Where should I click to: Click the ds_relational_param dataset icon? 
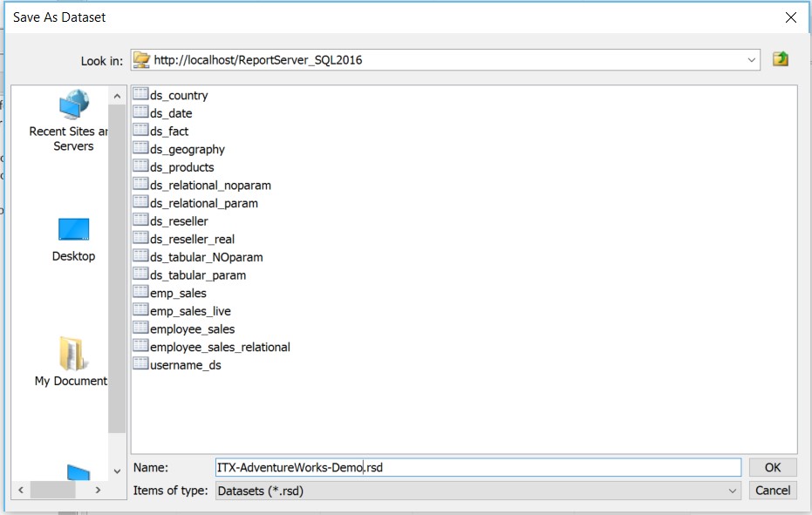click(141, 202)
